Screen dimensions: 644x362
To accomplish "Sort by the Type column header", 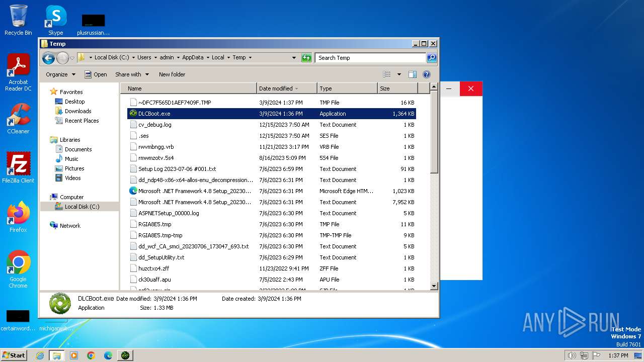I will point(347,88).
